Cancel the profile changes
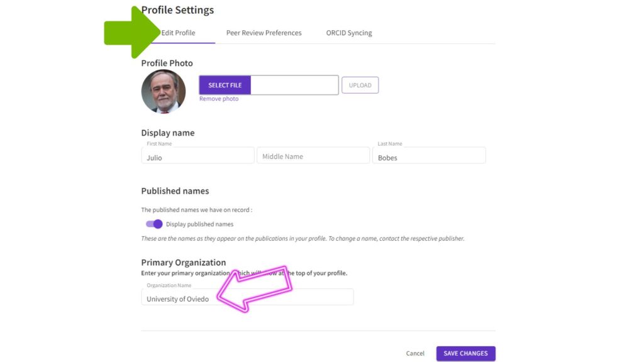This screenshot has height=362, width=644. click(415, 353)
